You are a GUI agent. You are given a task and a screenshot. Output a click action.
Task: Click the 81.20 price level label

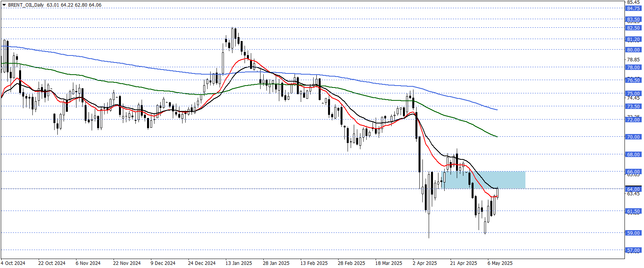pos(633,39)
